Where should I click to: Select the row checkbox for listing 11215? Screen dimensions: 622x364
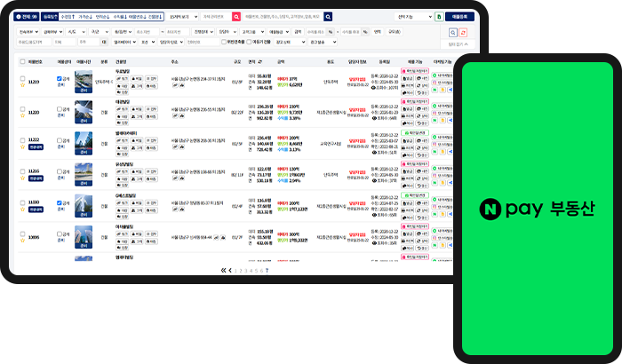click(x=22, y=171)
